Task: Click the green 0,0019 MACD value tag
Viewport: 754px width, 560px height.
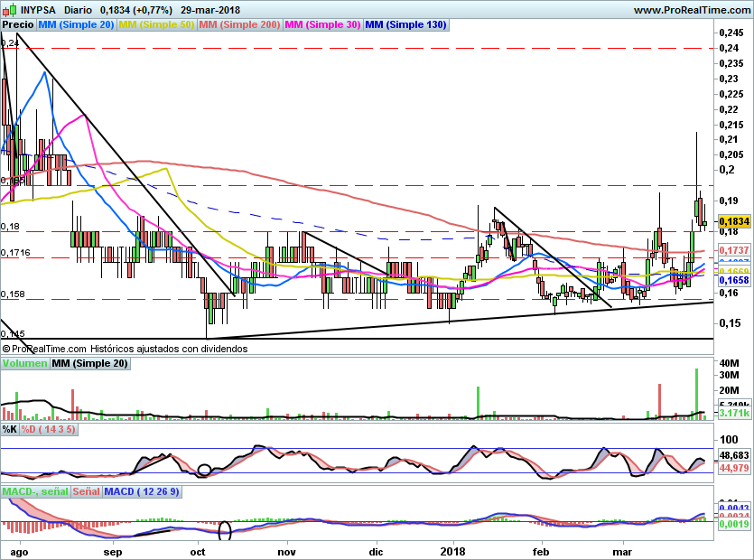Action: [734, 524]
